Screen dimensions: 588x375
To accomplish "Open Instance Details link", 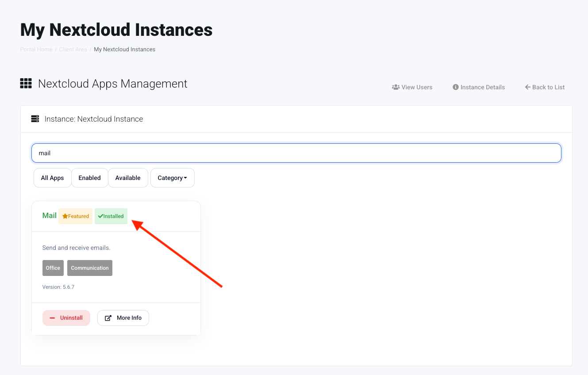I will tap(479, 87).
